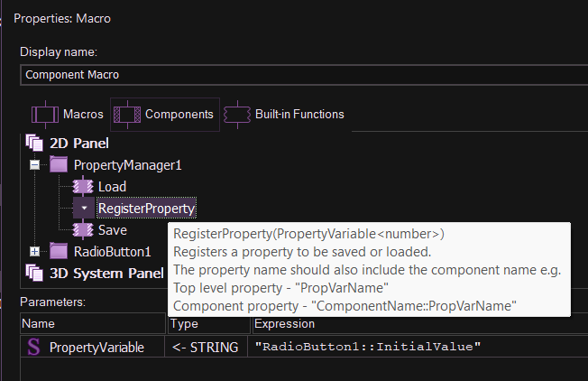This screenshot has width=588, height=381.
Task: Click the Save macro icon
Action: pos(83,230)
